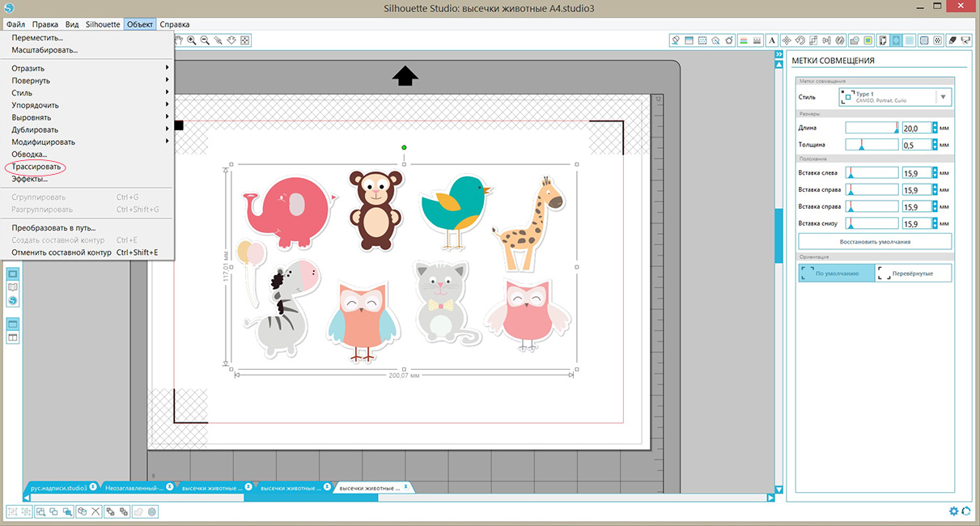Click the fit to window icon
Viewport: 980px width, 526px height.
tap(245, 40)
